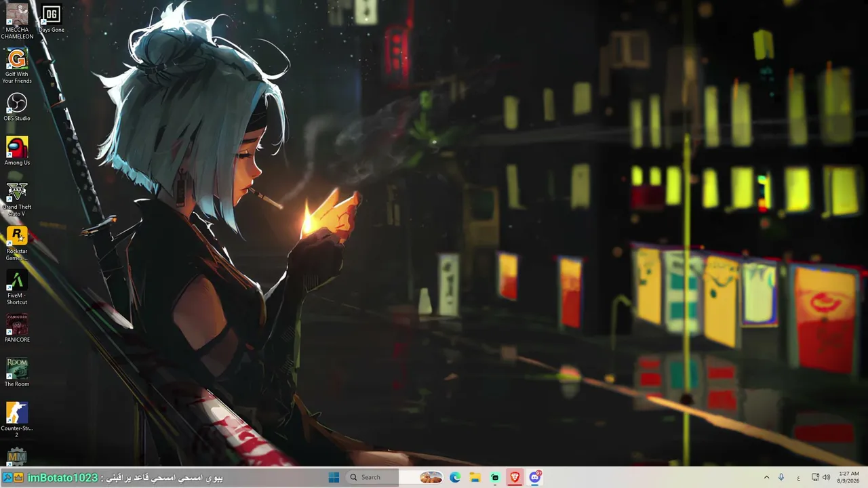Select the Days Gone desktop icon

tap(52, 18)
